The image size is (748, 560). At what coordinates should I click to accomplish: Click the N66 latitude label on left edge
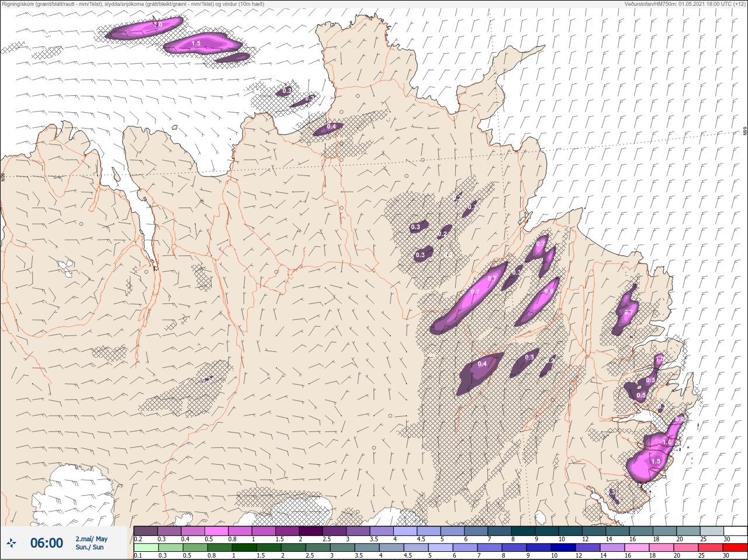[x=3, y=177]
